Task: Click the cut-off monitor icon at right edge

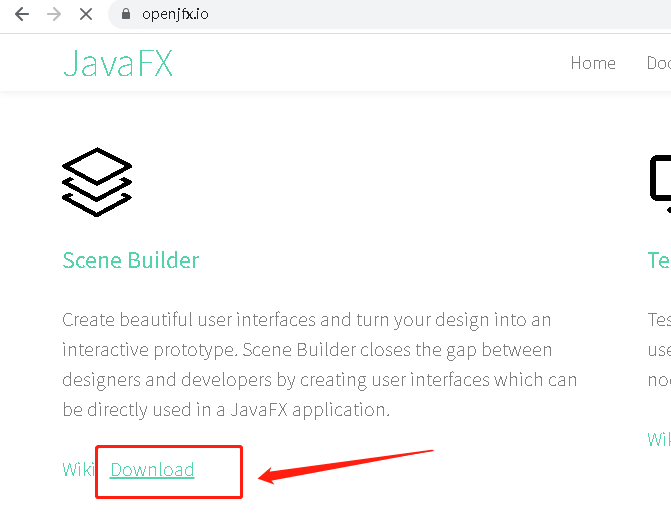Action: (660, 182)
